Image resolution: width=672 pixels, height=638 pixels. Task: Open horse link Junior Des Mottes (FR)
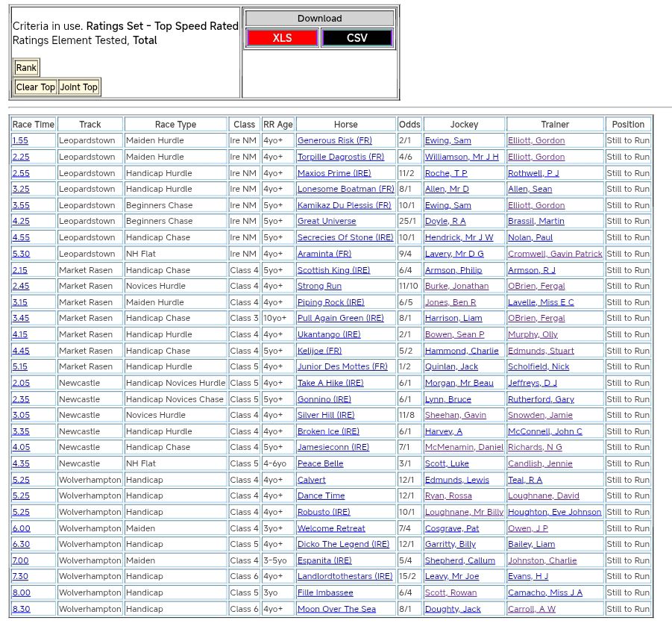click(342, 367)
